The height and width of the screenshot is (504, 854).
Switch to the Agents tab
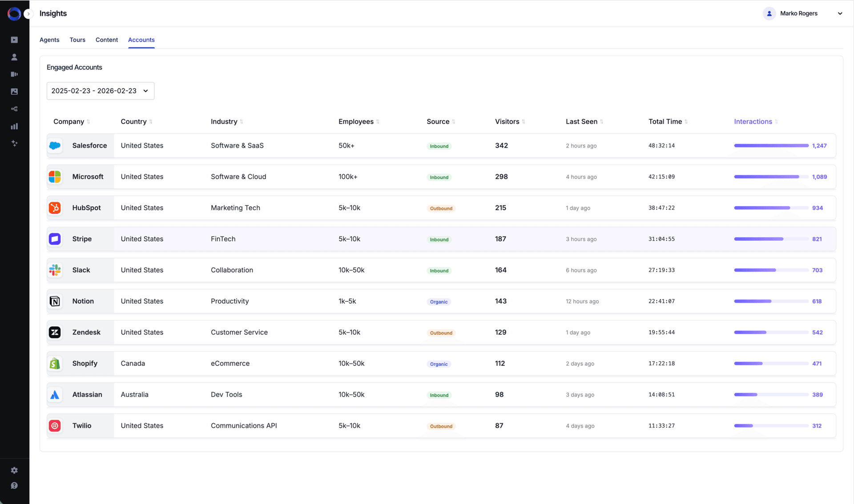(49, 40)
